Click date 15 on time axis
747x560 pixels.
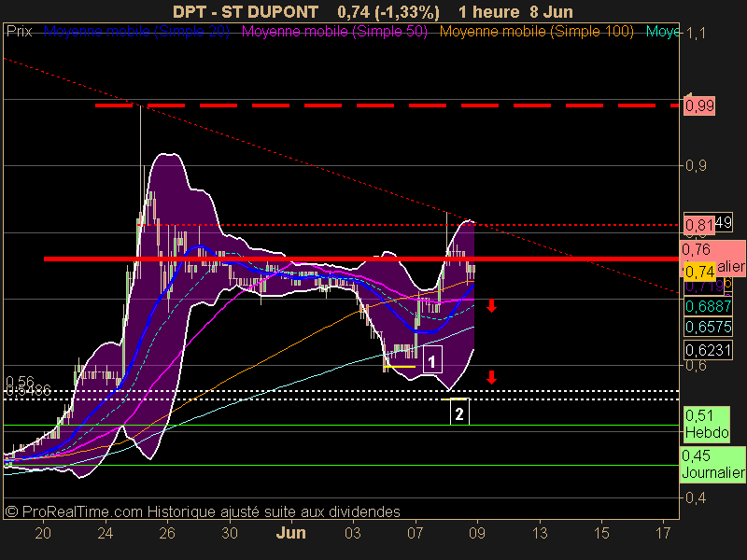coord(601,533)
